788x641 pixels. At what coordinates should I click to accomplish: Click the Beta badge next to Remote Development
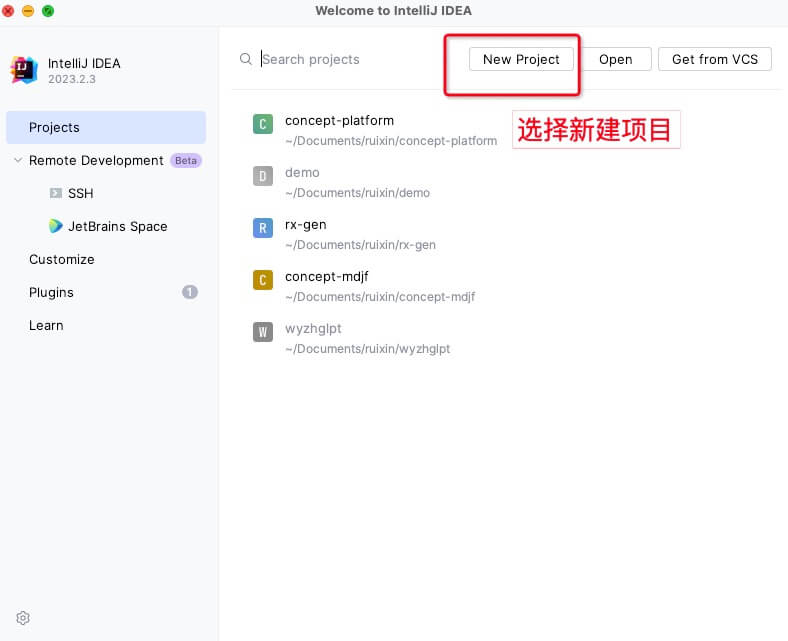pos(186,160)
